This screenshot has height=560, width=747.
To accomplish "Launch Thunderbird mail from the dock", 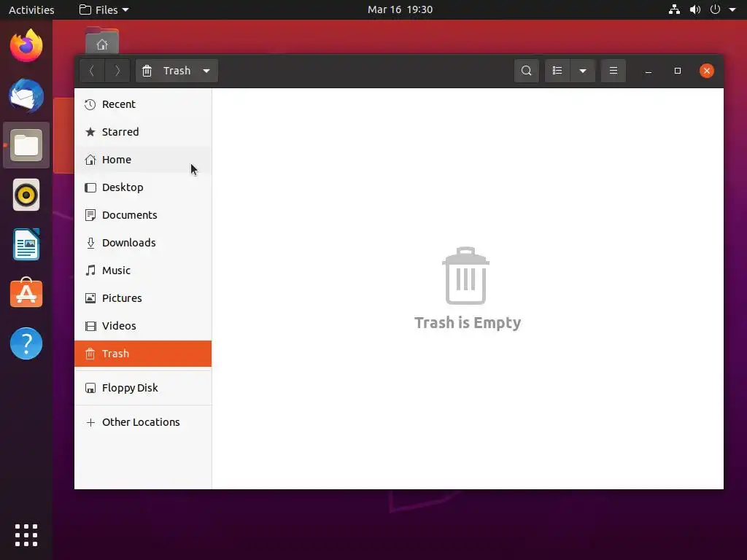I will click(x=26, y=96).
